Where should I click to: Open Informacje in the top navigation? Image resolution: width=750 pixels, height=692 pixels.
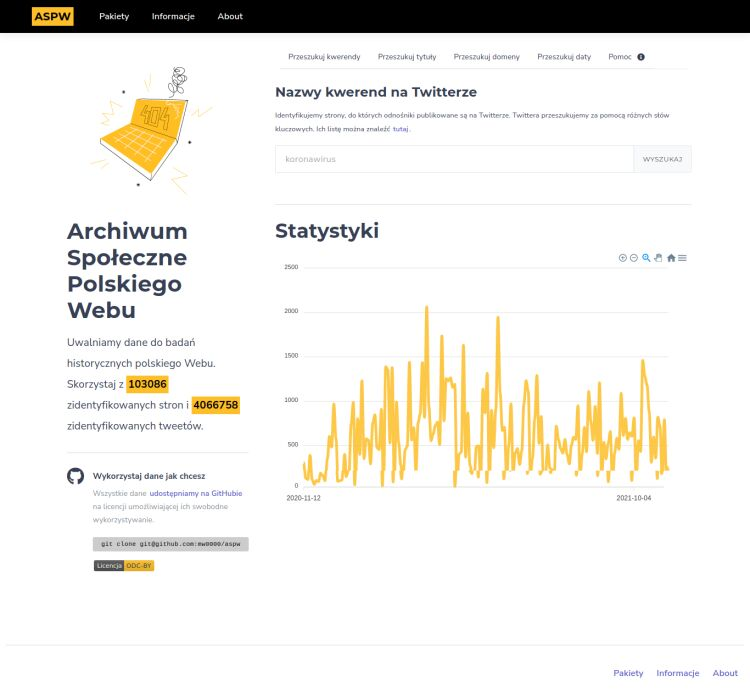(x=173, y=16)
